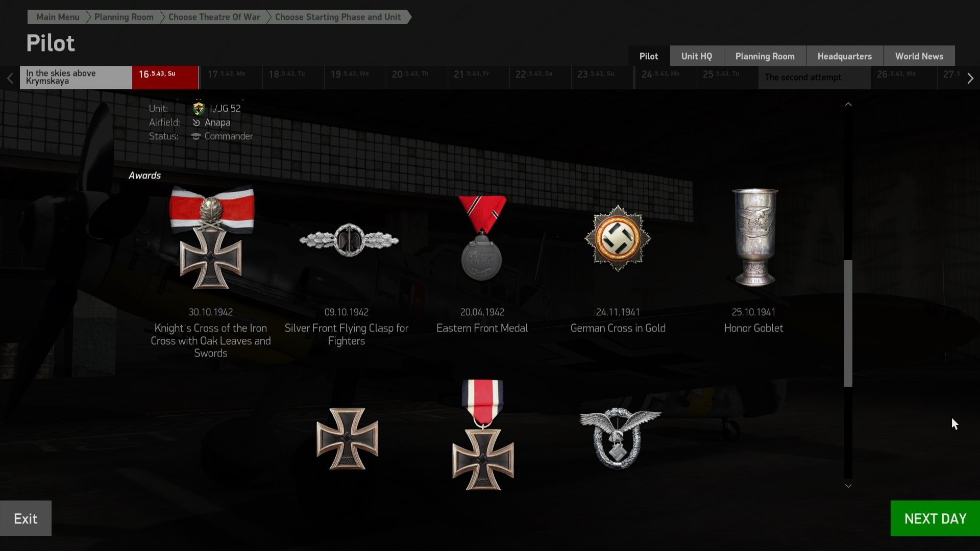Click the awards list scroll-down arrow
Screen dimensions: 980x551
(x=848, y=486)
